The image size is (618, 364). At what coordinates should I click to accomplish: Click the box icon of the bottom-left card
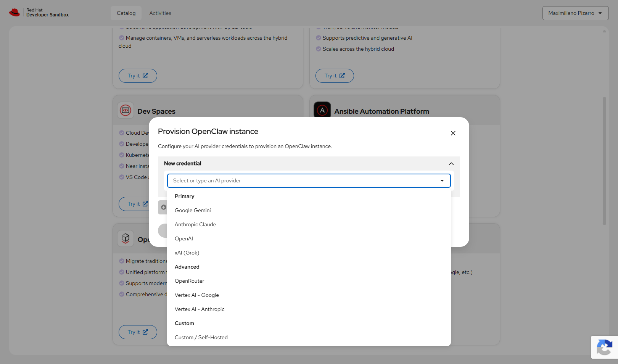[x=126, y=239]
